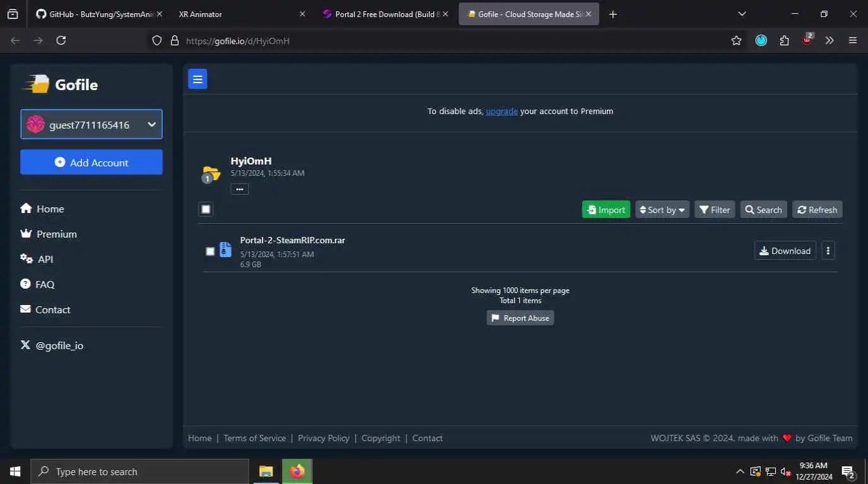Open the taskbar clock showing 9:36 AM
The image size is (868, 484).
point(814,471)
